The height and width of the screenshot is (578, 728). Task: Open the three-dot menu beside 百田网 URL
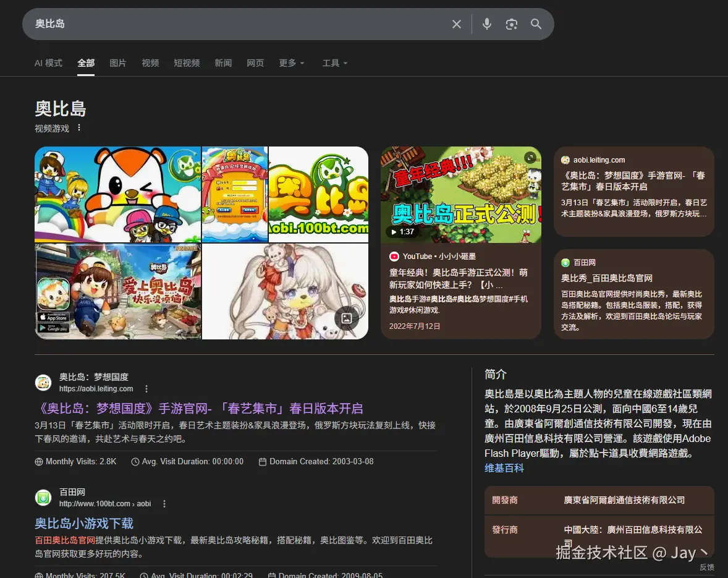click(x=164, y=504)
